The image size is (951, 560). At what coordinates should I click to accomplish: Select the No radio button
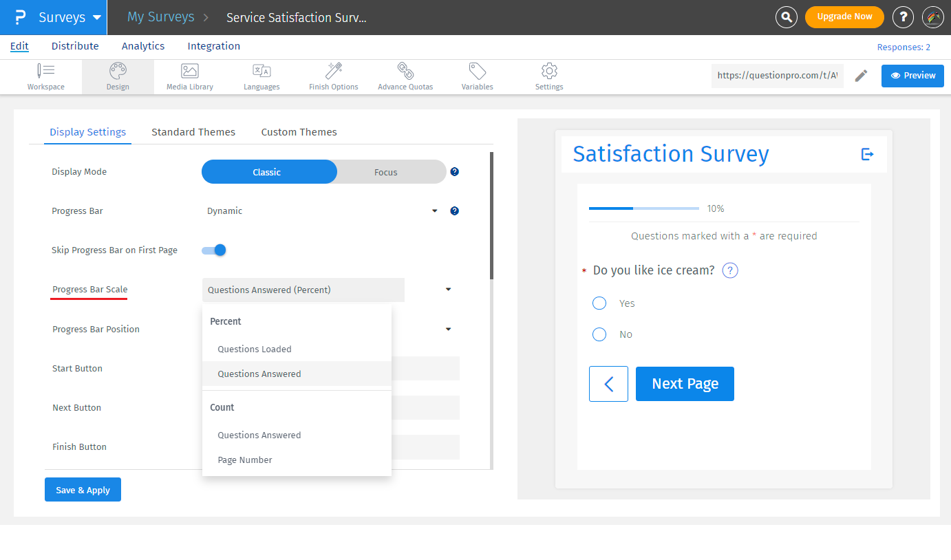tap(599, 334)
